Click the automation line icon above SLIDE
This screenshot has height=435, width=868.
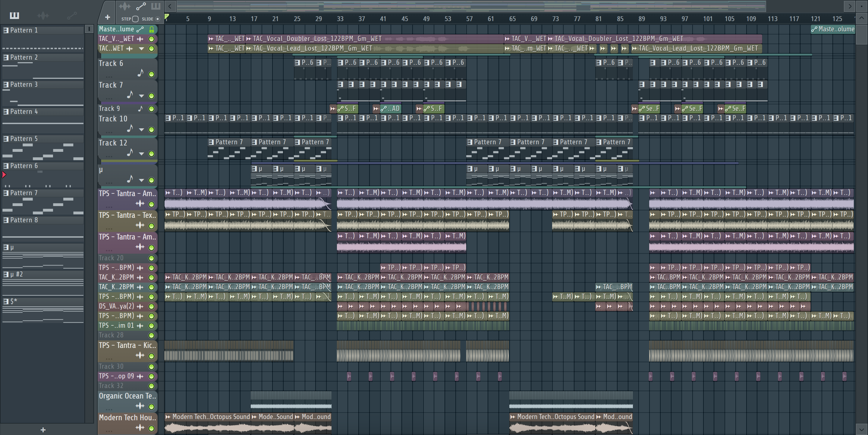(141, 6)
